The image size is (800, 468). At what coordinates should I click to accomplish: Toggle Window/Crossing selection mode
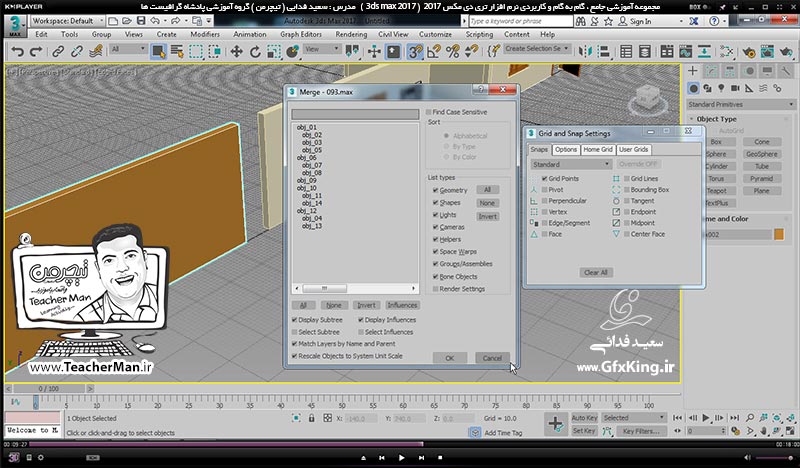click(x=215, y=52)
